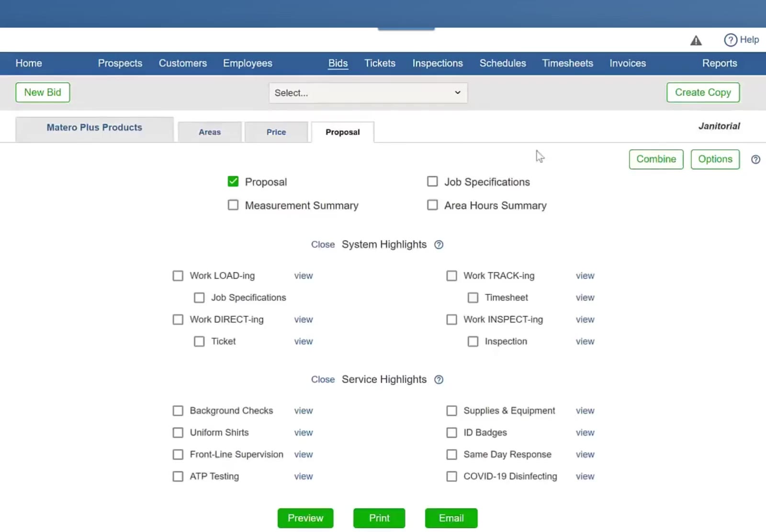Check the Ticket checkbox

199,341
